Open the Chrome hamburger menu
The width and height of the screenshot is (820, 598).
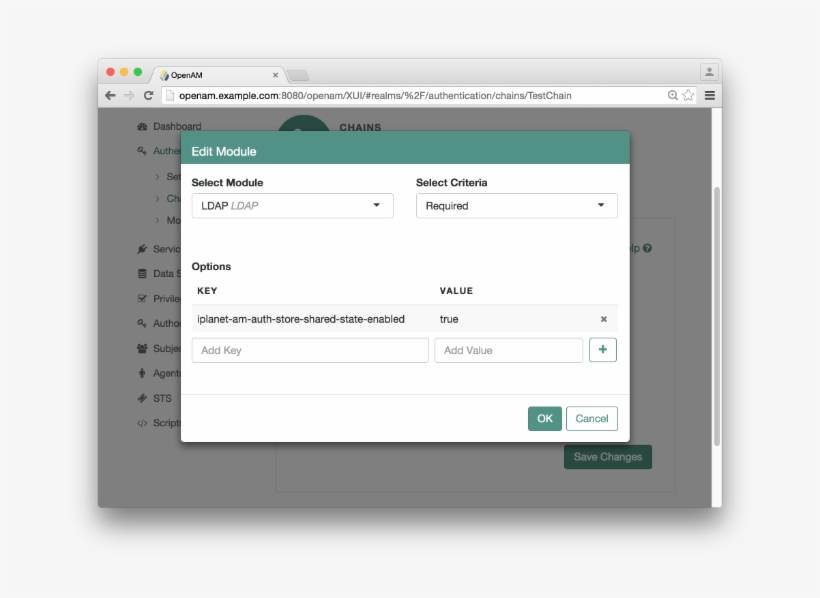(x=709, y=95)
